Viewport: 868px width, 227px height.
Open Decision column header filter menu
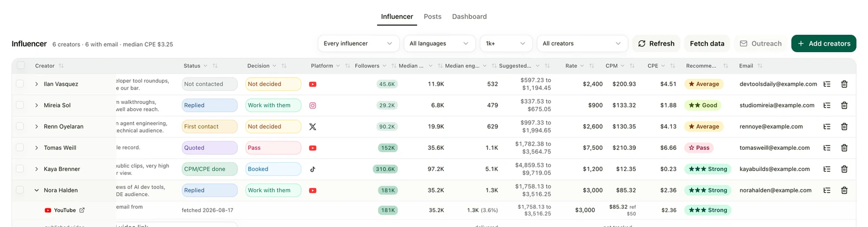tap(275, 66)
